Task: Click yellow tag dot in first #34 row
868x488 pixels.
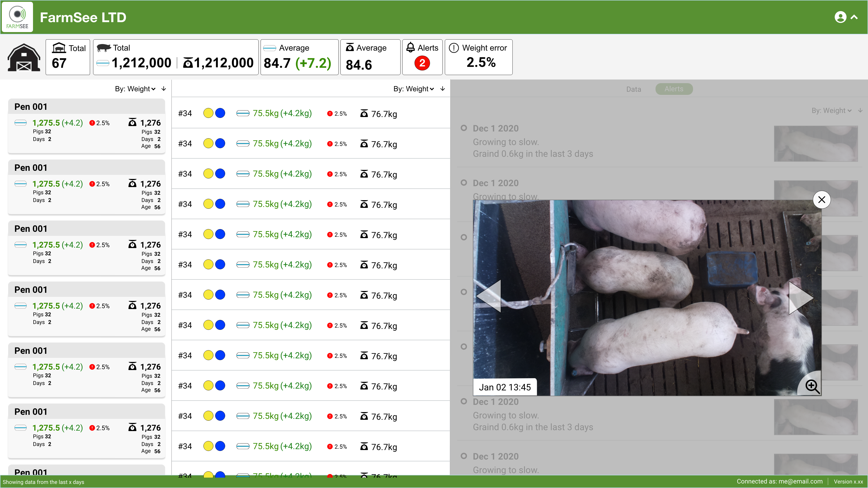Action: [208, 113]
